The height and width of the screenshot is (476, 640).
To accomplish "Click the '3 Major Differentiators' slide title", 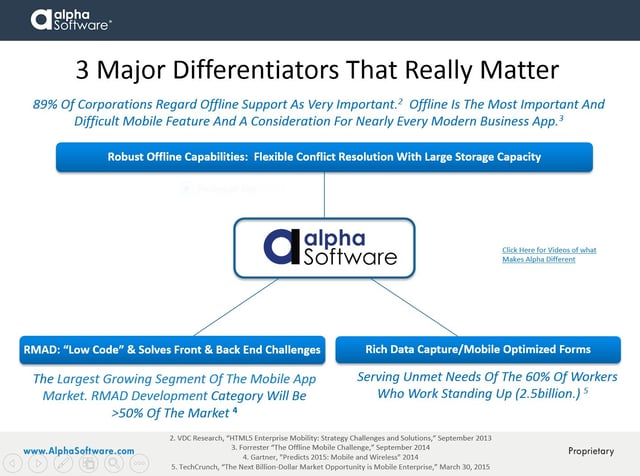I will pos(317,69).
